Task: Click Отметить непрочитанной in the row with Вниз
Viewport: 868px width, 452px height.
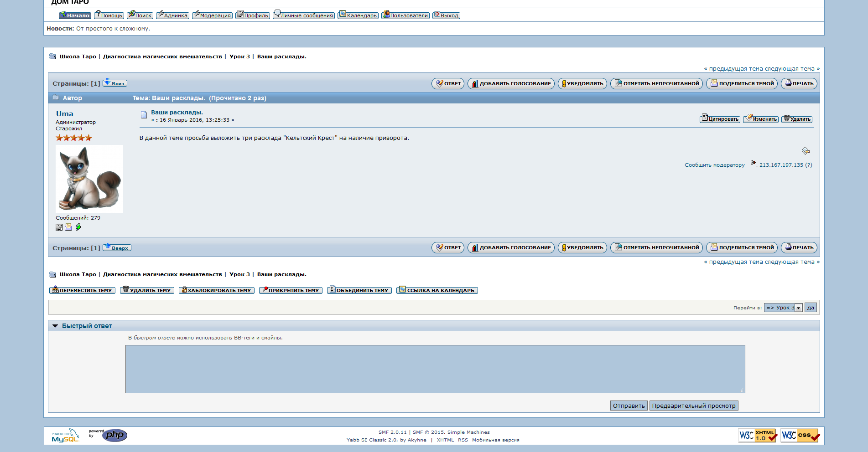Action: [656, 83]
